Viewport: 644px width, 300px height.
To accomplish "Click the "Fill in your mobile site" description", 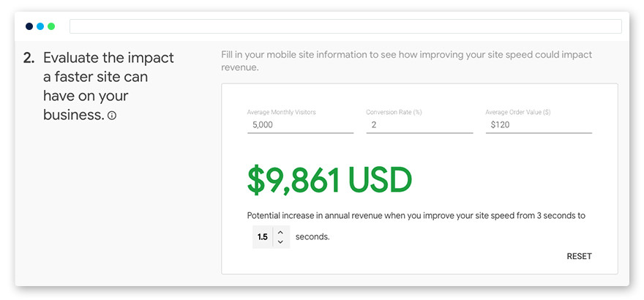I will tap(406, 61).
